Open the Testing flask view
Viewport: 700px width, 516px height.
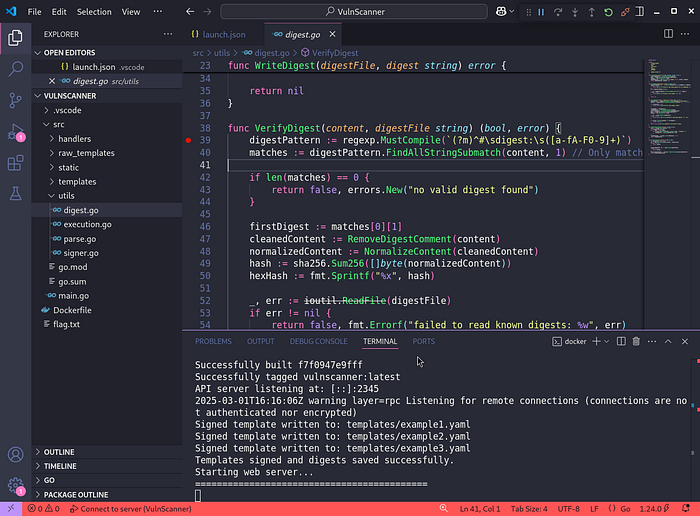point(15,194)
